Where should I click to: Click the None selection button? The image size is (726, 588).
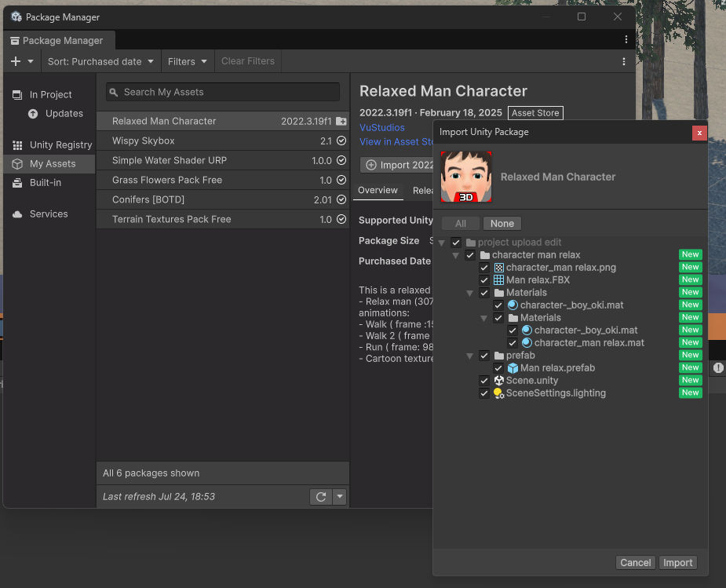(x=502, y=224)
